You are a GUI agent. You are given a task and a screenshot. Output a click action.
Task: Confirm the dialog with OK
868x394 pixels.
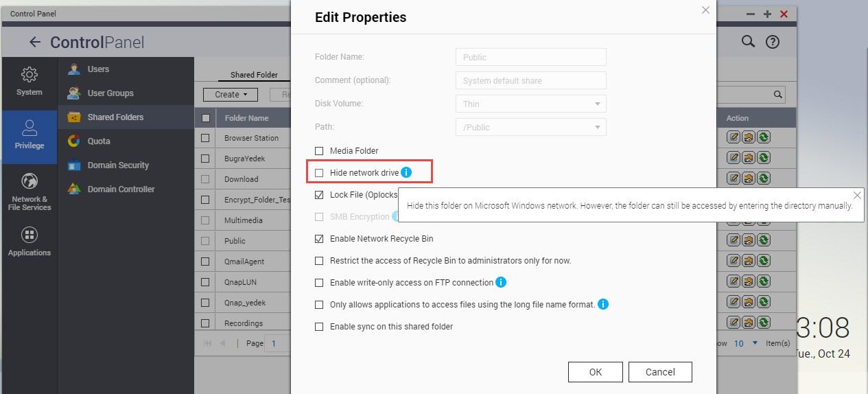(596, 372)
